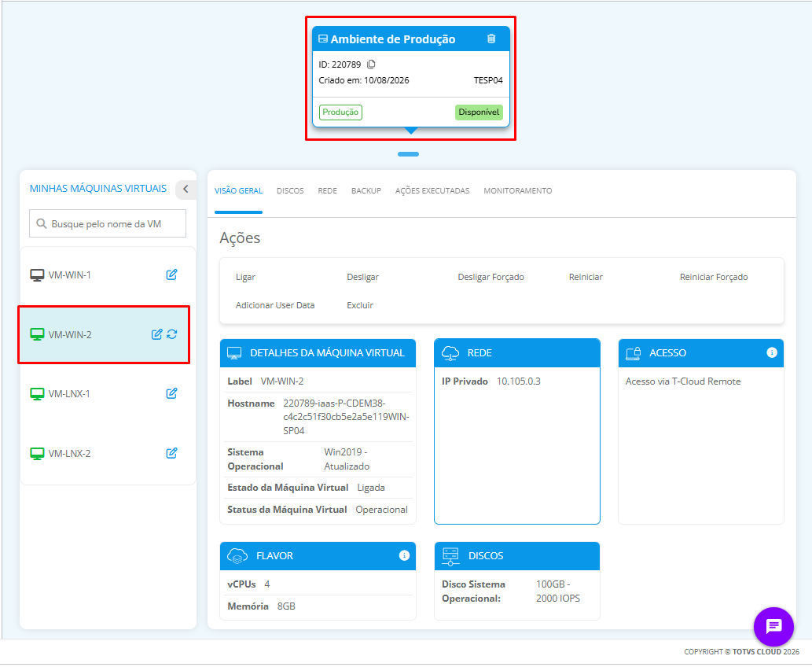Click the search magnifier icon
Image resolution: width=812 pixels, height=667 pixels.
(42, 224)
